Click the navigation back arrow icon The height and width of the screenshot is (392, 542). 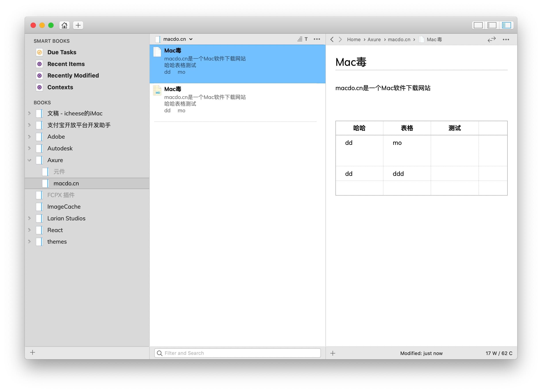coord(332,40)
